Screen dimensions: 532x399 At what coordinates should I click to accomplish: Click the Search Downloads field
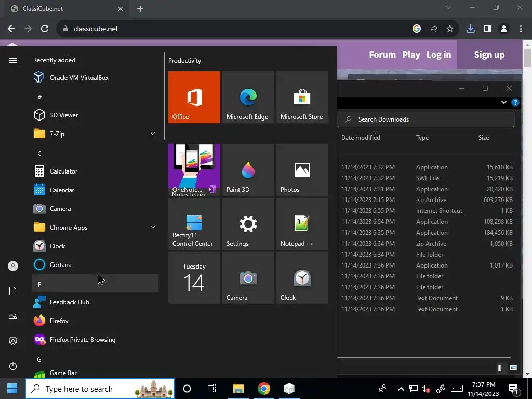426,119
